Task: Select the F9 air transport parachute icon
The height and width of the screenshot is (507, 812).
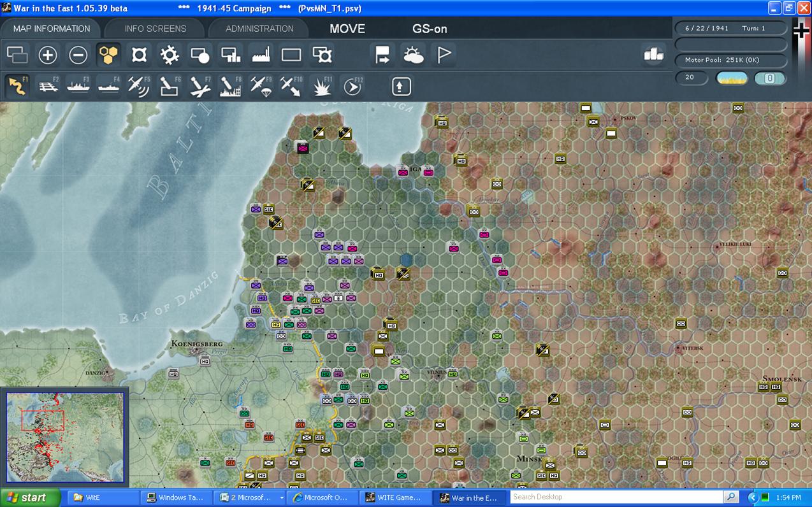Action: [261, 85]
